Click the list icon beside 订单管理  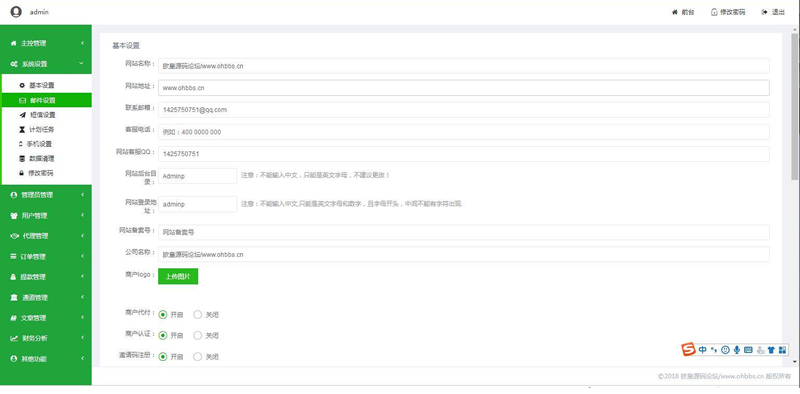click(14, 257)
